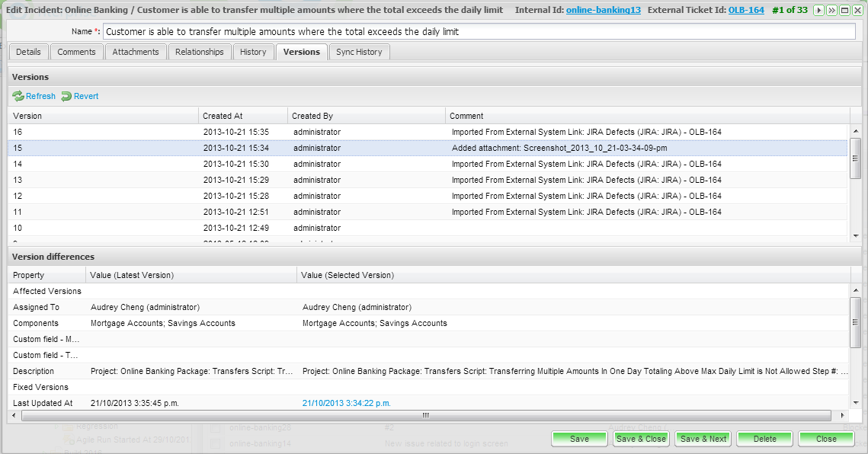Jump to last incident with double-arrow icon

[x=831, y=10]
